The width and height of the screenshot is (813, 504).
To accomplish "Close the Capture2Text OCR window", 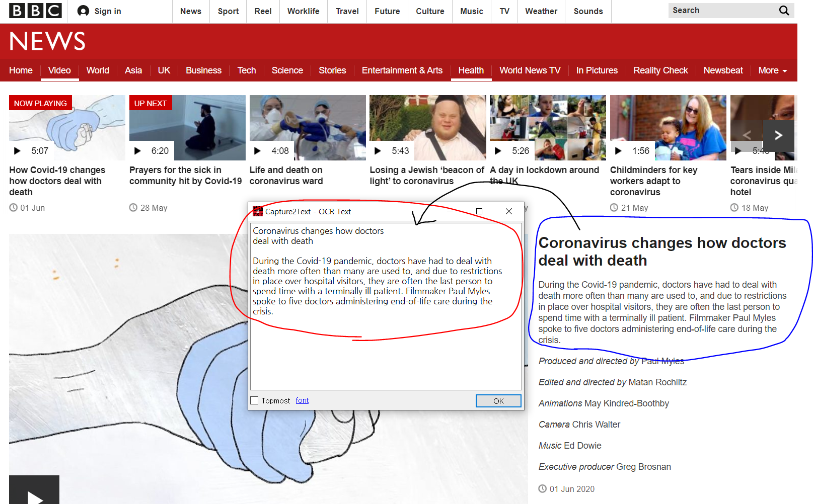I will click(x=509, y=211).
